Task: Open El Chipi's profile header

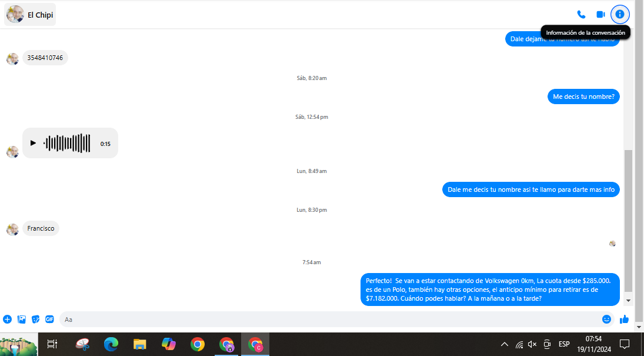Action: point(31,15)
